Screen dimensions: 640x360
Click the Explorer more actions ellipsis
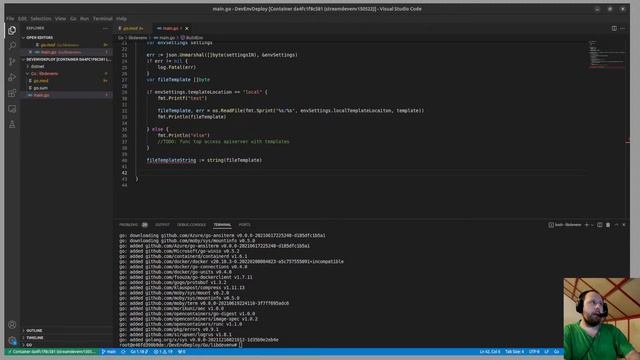tap(105, 28)
